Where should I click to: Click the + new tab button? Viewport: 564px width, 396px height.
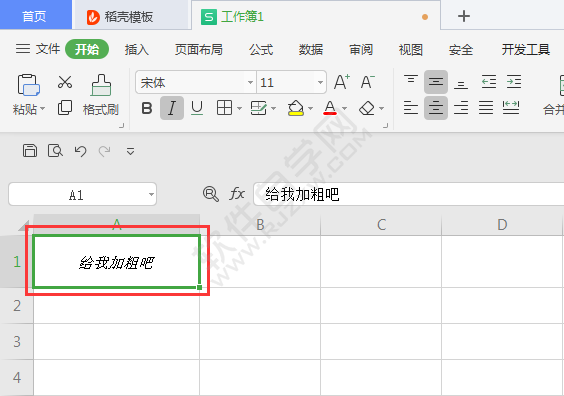click(464, 16)
